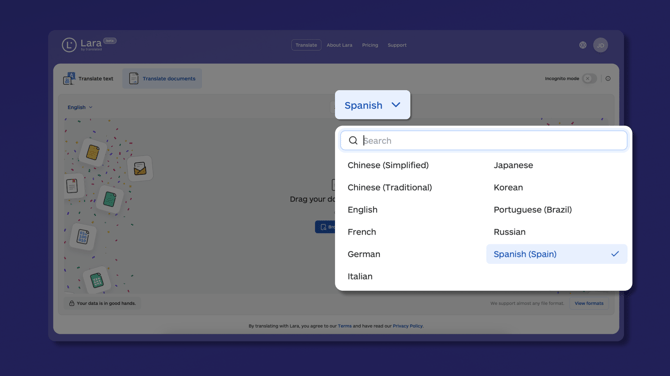Choose Portuguese (Brazil) option
Viewport: 670px width, 376px height.
point(532,210)
